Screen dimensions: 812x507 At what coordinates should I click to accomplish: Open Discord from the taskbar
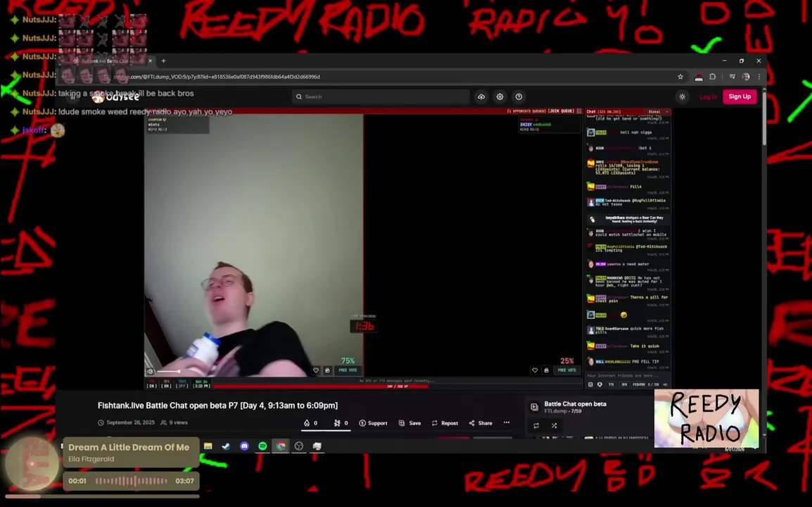pos(244,446)
